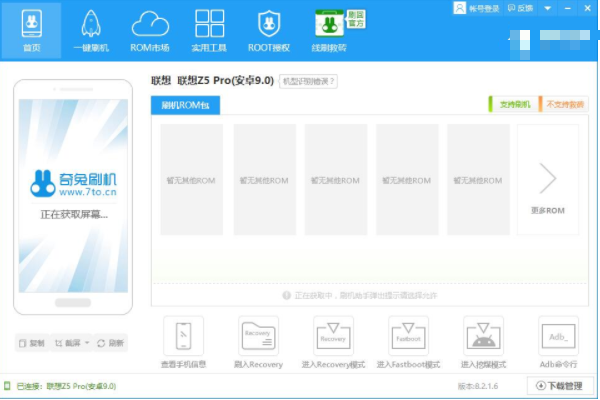
Task: Click 刷入Recovery folder icon
Action: click(x=258, y=336)
